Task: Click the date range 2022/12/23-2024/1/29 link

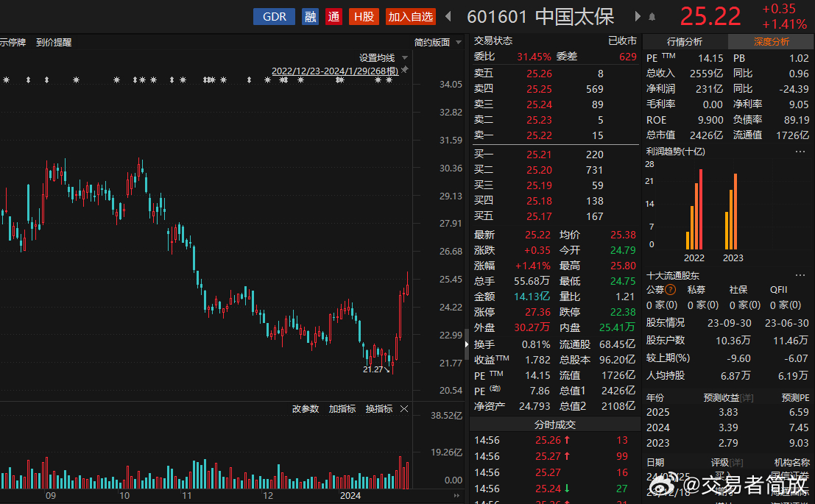Action: 335,71
